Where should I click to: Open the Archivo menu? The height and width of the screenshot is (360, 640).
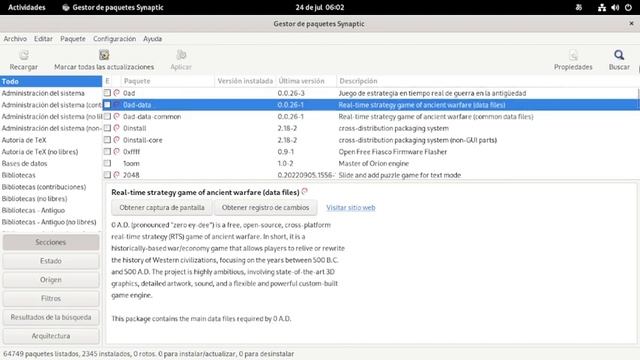point(15,39)
